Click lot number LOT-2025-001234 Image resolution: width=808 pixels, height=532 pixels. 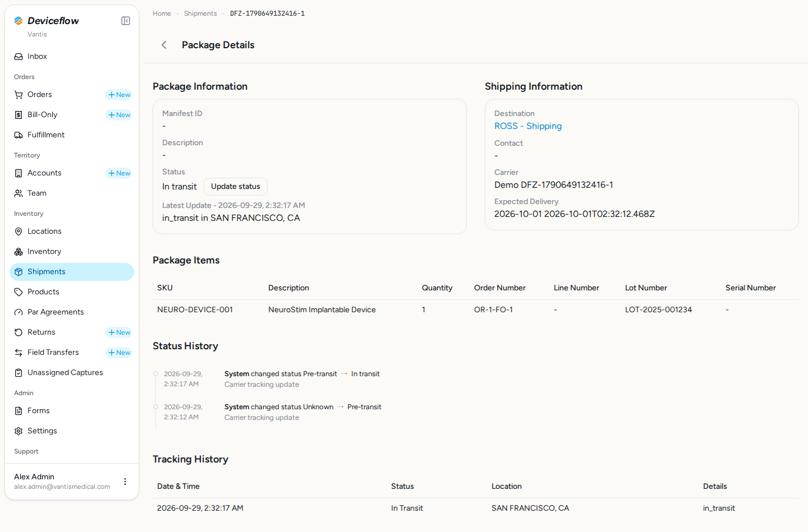658,309
